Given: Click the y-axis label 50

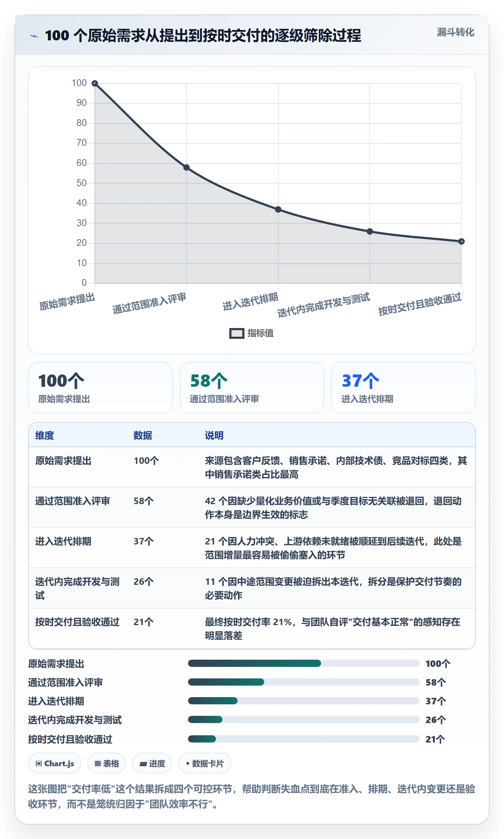Looking at the screenshot, I should [x=81, y=183].
